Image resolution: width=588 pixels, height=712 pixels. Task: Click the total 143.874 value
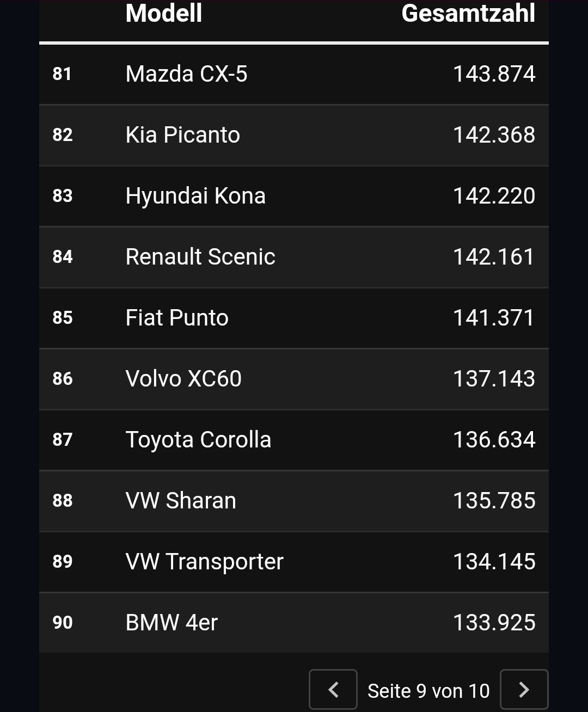click(494, 74)
